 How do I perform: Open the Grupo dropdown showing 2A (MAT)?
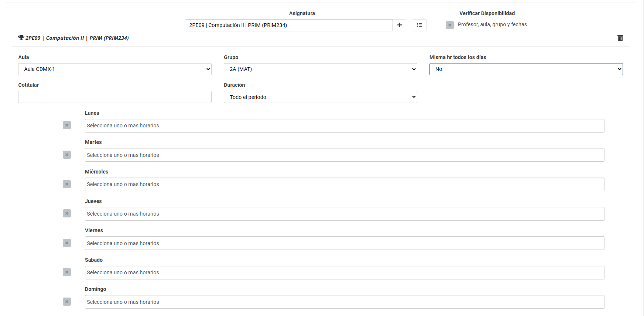321,69
